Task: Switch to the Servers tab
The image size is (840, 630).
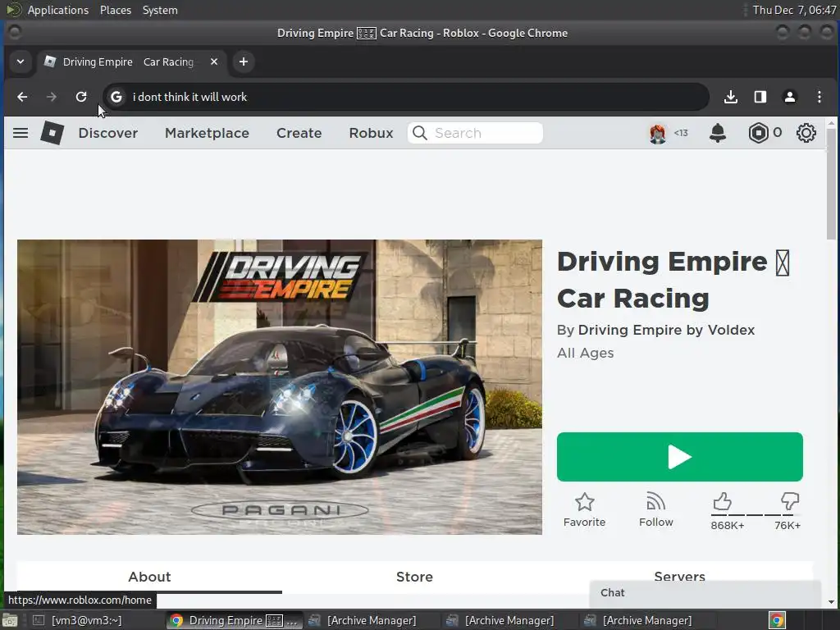Action: coord(679,577)
